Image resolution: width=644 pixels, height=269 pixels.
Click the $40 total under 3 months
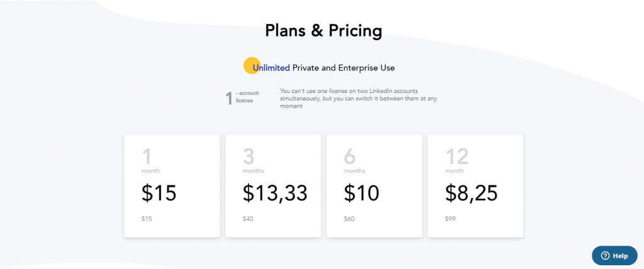pos(248,219)
